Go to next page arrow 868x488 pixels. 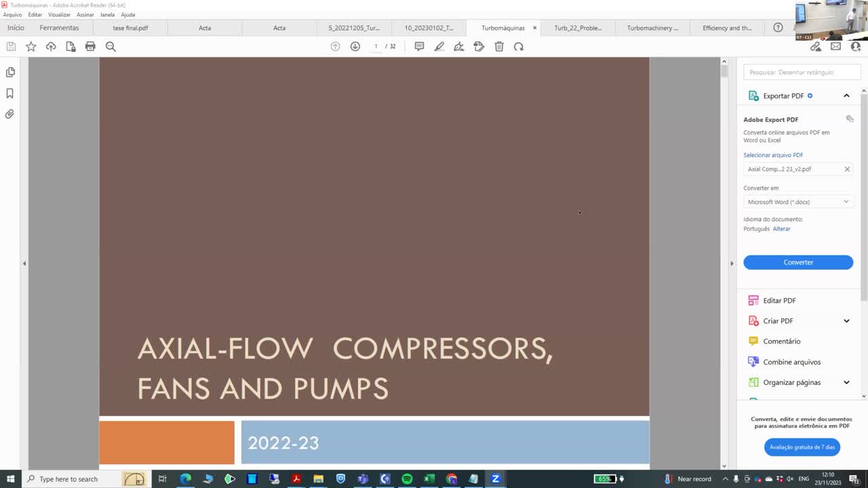355,46
